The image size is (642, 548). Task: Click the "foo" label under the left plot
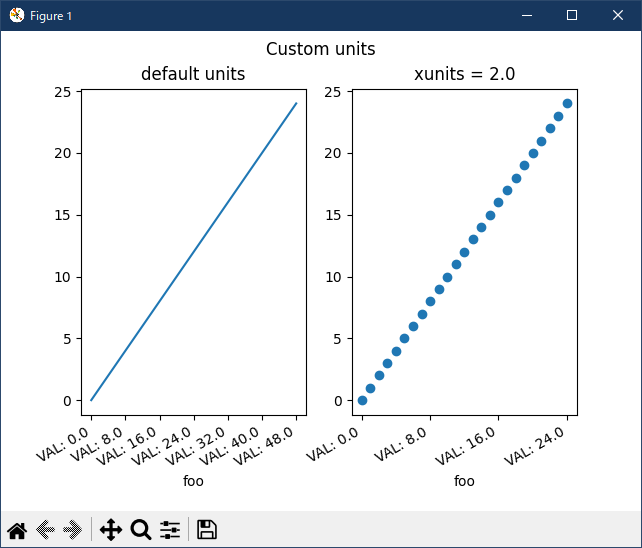point(193,481)
